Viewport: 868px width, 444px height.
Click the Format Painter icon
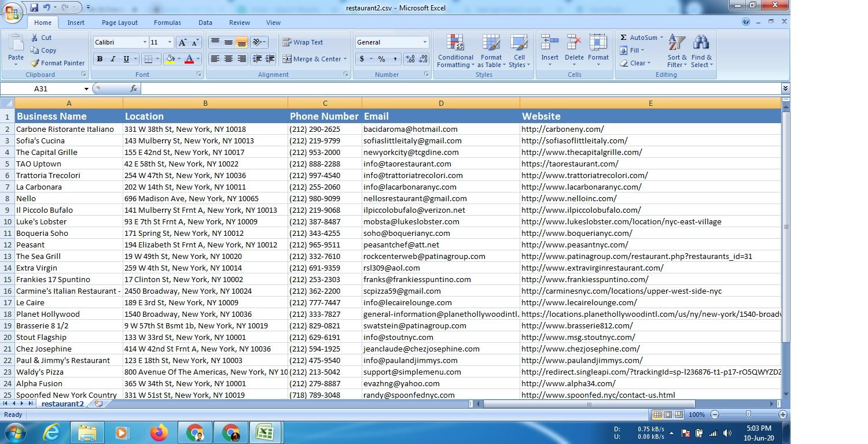coord(35,63)
